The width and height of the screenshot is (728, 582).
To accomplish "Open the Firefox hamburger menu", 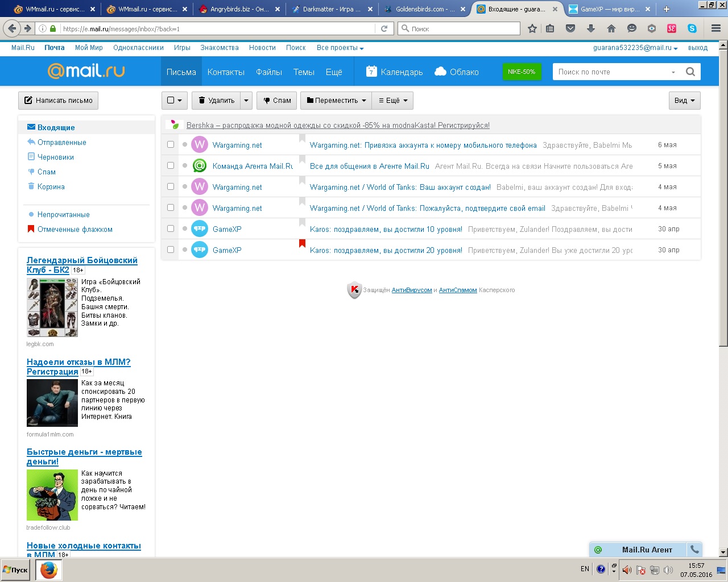I will point(716,28).
